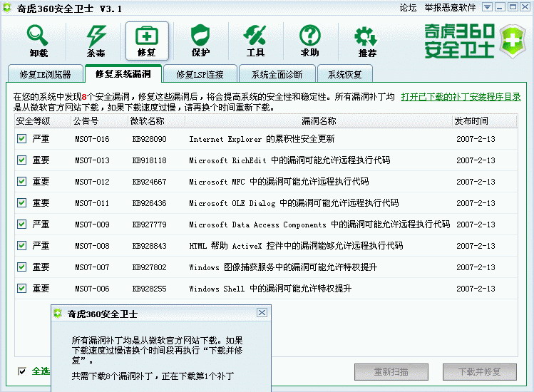Uncheck the MS07-016 KB928090 checkbox
Screen dimensions: 534x392
pyautogui.click(x=22, y=138)
